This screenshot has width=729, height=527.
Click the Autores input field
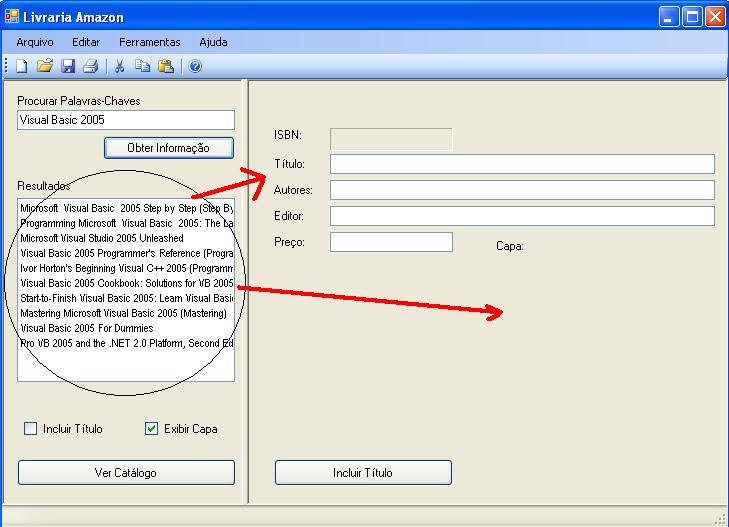click(522, 190)
